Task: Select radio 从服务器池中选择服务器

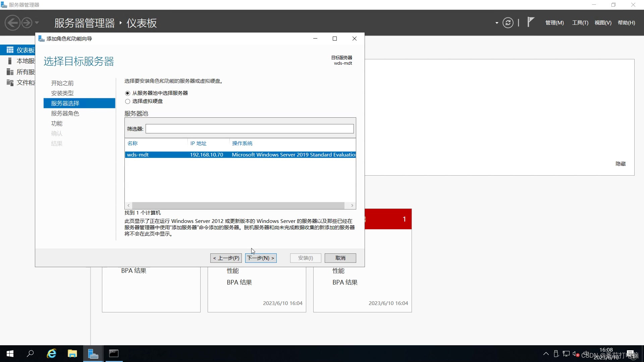Action: coord(127,93)
